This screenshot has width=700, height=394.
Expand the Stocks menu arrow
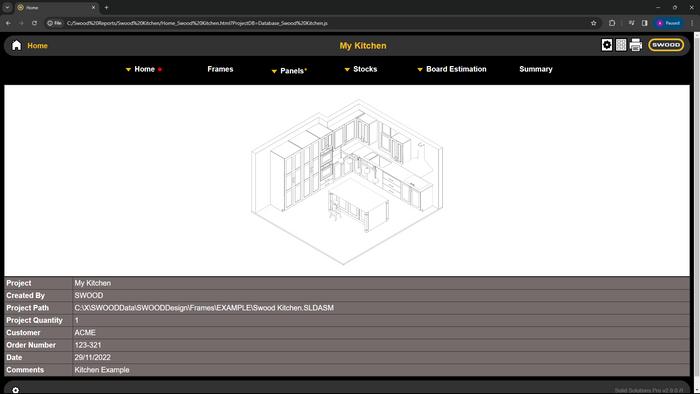(347, 70)
